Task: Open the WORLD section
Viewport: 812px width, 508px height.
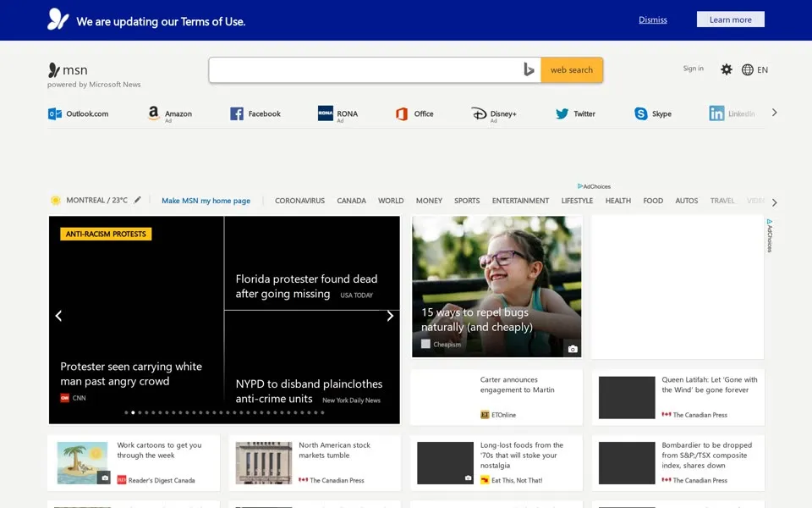Action: [391, 201]
